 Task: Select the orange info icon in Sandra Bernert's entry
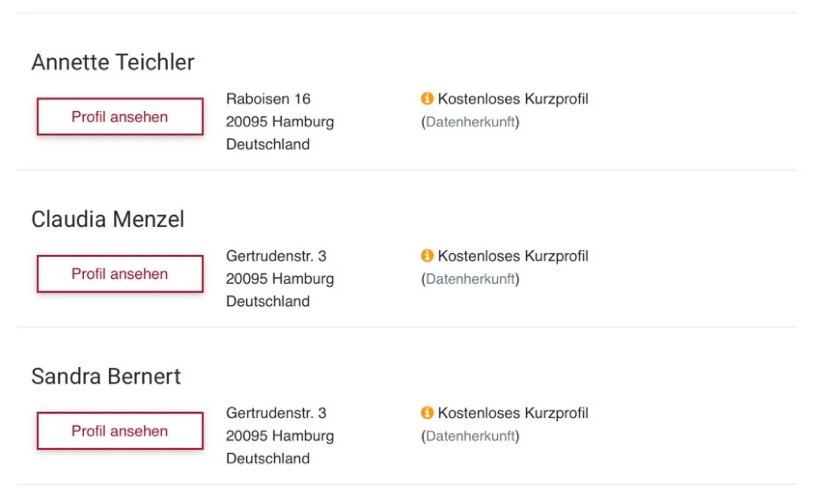click(427, 412)
